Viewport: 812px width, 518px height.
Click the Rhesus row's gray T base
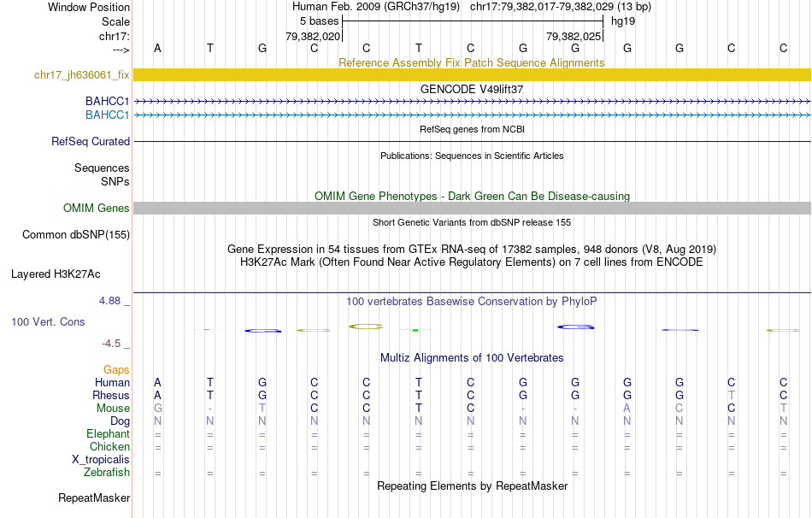click(731, 395)
